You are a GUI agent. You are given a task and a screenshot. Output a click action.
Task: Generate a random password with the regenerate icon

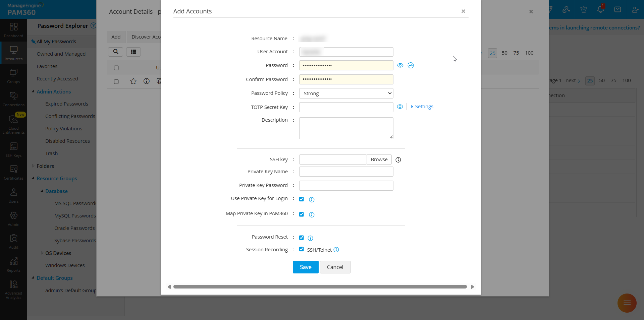pyautogui.click(x=411, y=65)
